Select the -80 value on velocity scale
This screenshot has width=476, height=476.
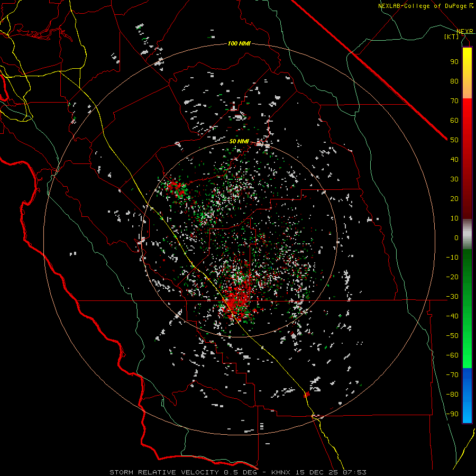click(x=452, y=395)
